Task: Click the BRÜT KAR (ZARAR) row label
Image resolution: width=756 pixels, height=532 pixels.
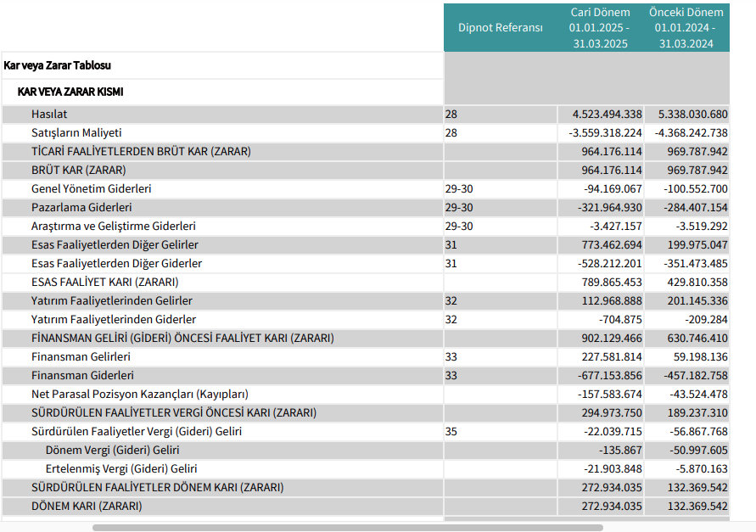Action: pyautogui.click(x=79, y=171)
